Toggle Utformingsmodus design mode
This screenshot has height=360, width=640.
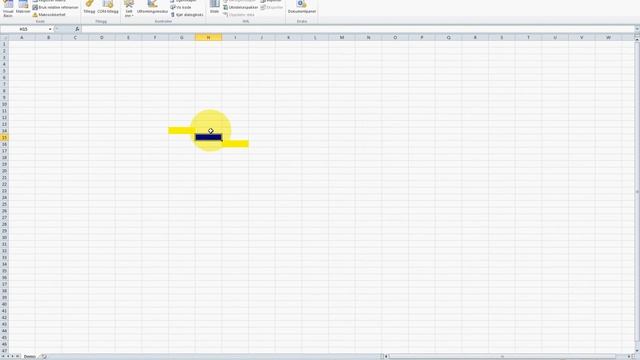click(x=152, y=8)
